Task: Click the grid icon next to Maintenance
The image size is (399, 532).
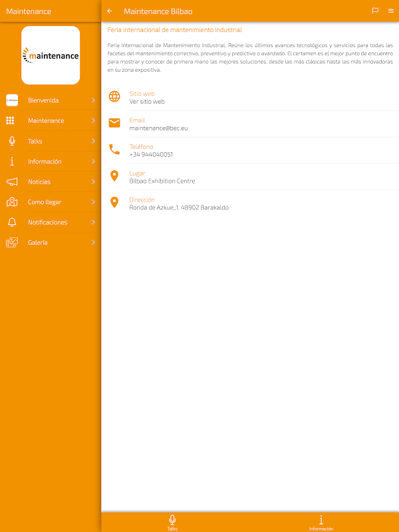Action: [10, 120]
